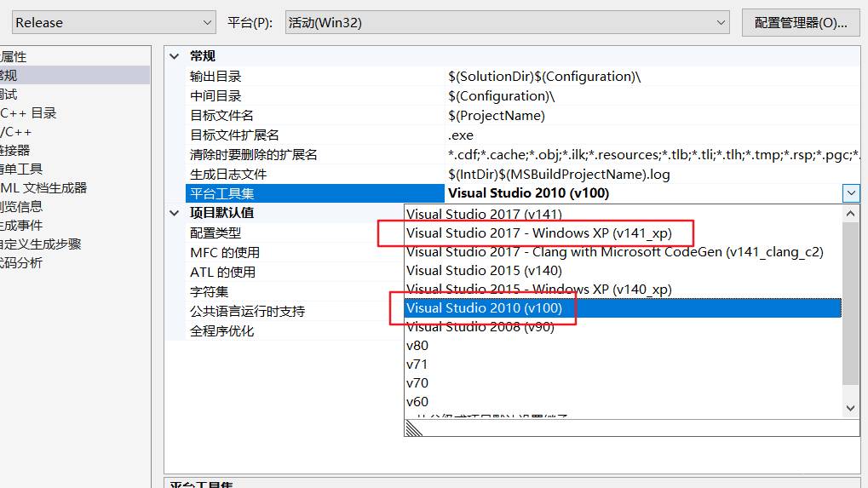Screen dimensions: 868x488
Task: Click the bold Visual Studio 2010 (v100) value
Action: (529, 193)
